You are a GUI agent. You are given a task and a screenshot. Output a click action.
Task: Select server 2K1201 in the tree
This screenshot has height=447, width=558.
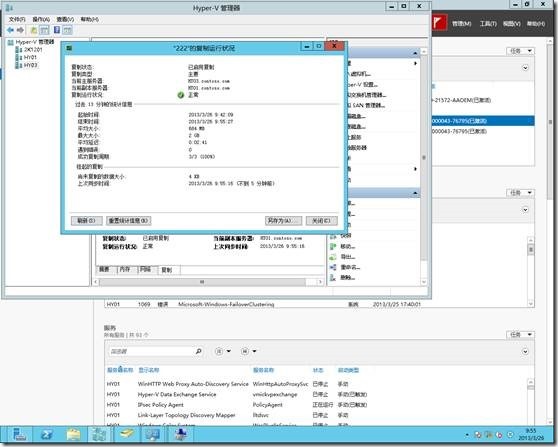33,50
